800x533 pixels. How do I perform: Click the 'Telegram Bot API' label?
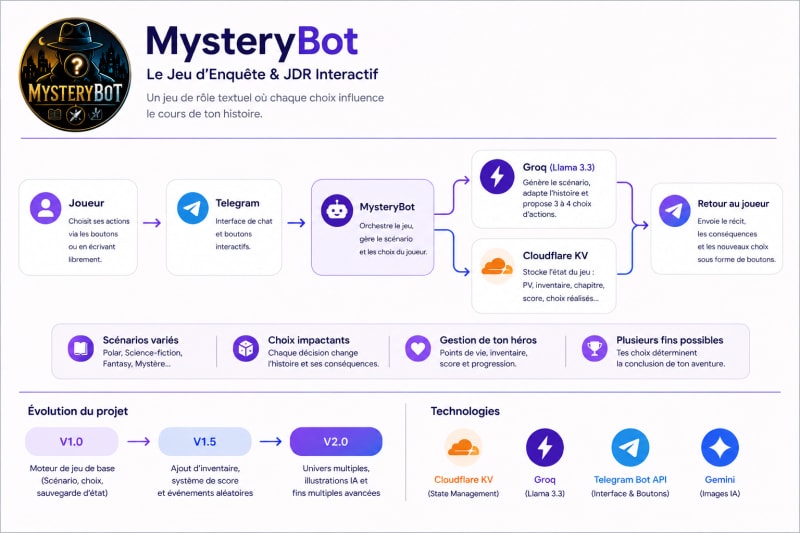(x=630, y=479)
